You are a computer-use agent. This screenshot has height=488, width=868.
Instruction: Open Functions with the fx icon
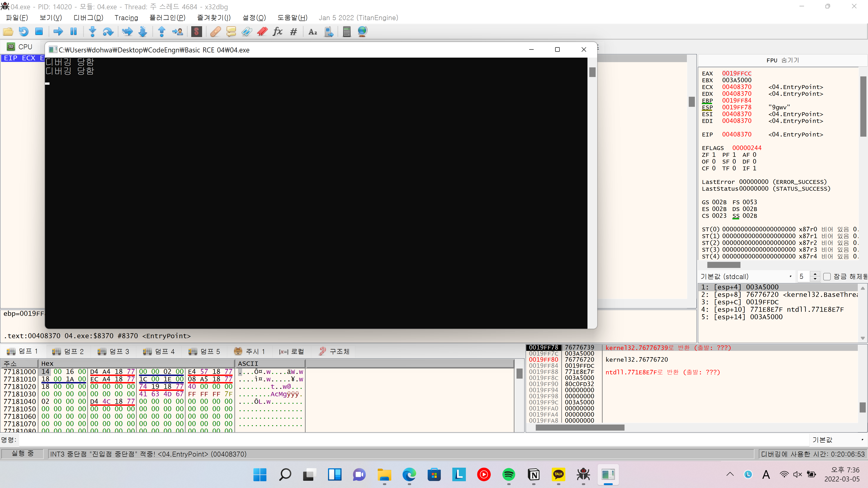(278, 32)
